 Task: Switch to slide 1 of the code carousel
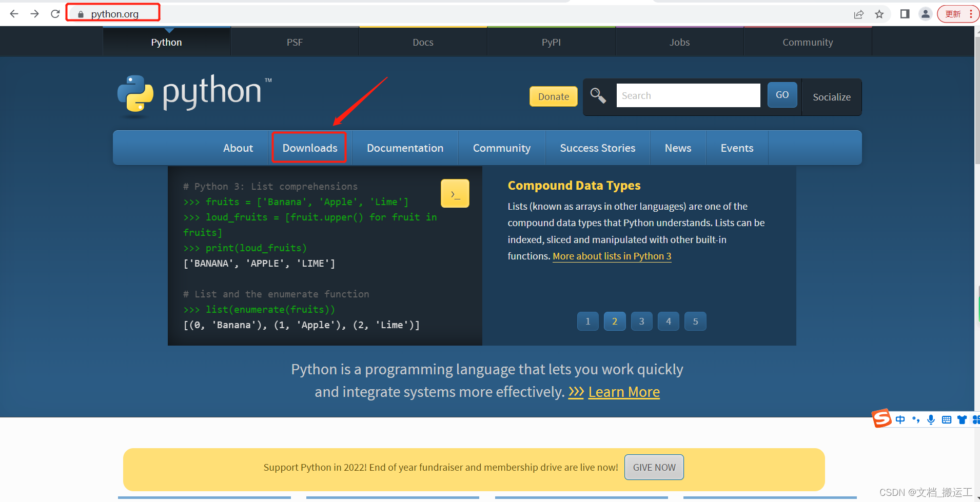588,322
